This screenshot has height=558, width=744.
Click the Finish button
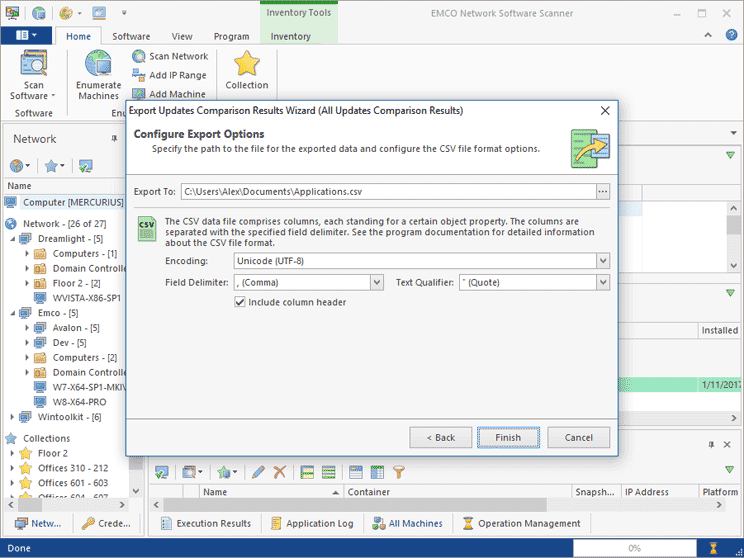pos(508,437)
